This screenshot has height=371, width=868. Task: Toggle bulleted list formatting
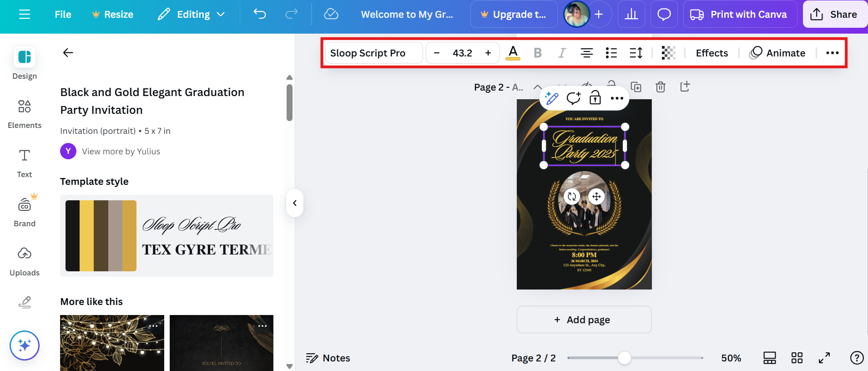pyautogui.click(x=611, y=53)
